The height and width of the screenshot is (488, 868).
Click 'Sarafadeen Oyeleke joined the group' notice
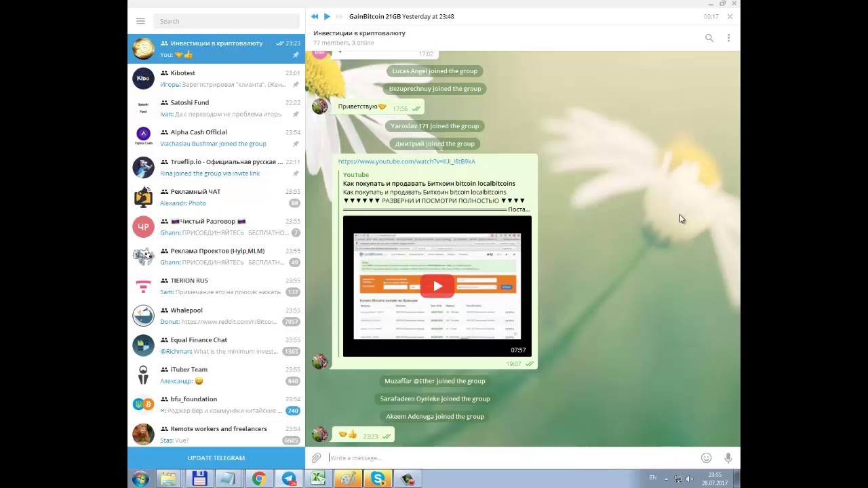(435, 399)
